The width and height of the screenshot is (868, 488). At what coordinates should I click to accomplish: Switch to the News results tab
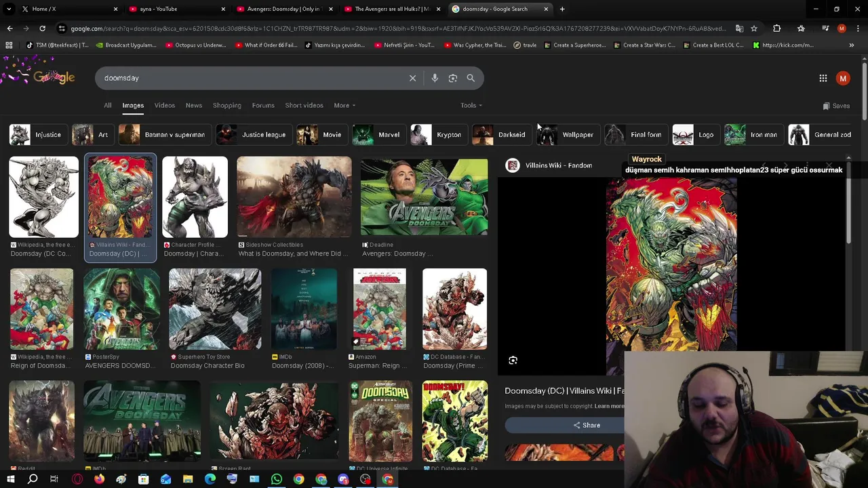194,105
